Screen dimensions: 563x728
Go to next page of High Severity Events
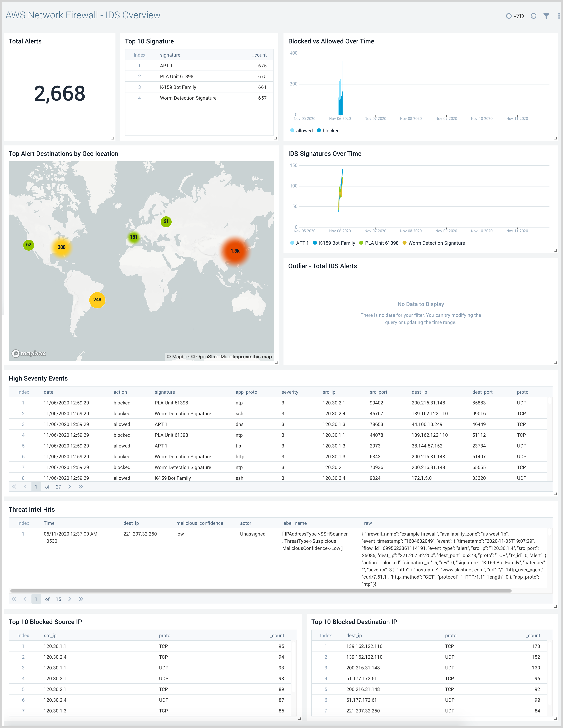point(70,487)
